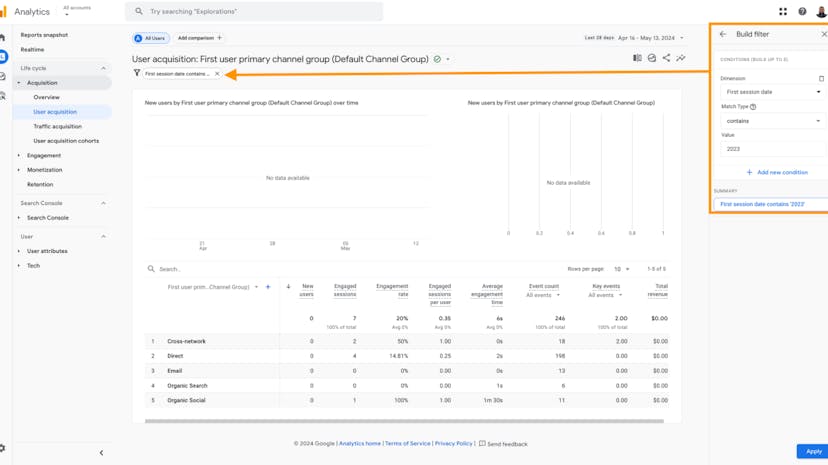Viewport: 828px width, 465px height.
Task: Delete the condition using trash icon
Action: tap(821, 79)
